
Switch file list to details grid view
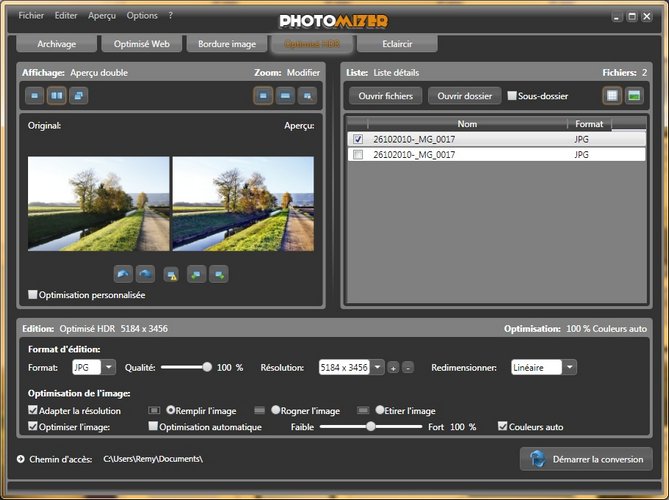[611, 96]
